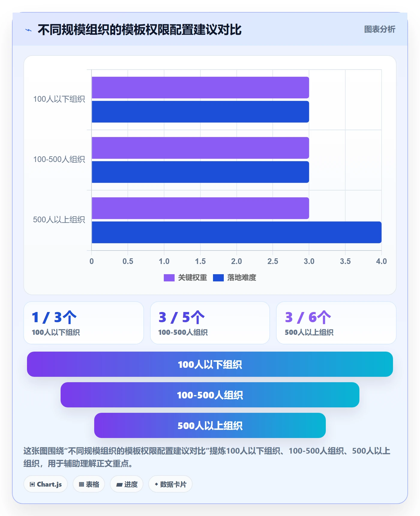Click the blue bar for 100人以下组织
The image size is (420, 516).
point(200,112)
